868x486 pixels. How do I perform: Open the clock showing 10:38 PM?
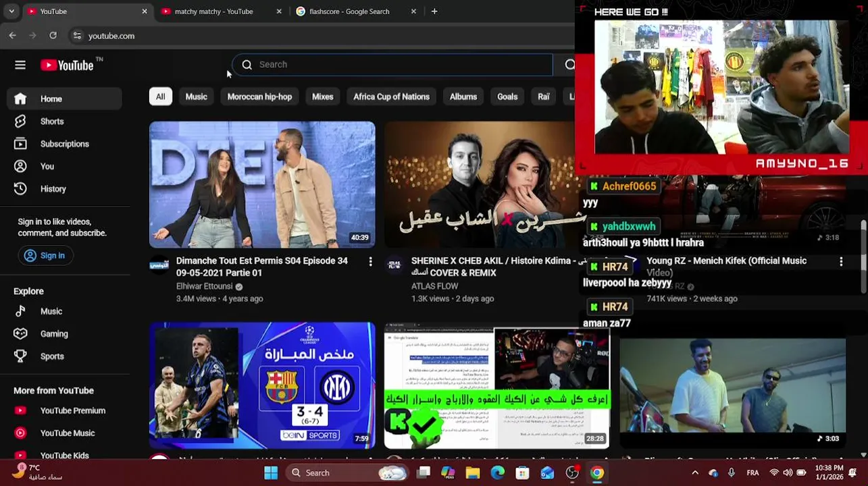pyautogui.click(x=829, y=473)
